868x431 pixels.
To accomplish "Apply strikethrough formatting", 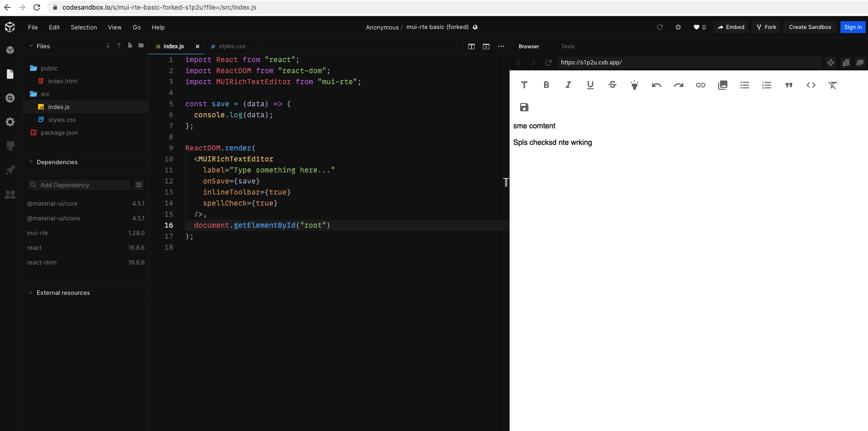I will (x=613, y=85).
